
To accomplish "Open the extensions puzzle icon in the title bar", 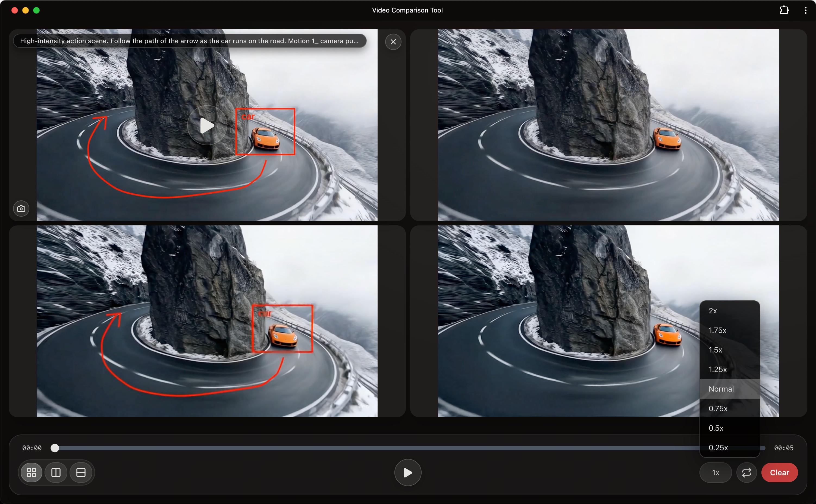I will pos(784,10).
